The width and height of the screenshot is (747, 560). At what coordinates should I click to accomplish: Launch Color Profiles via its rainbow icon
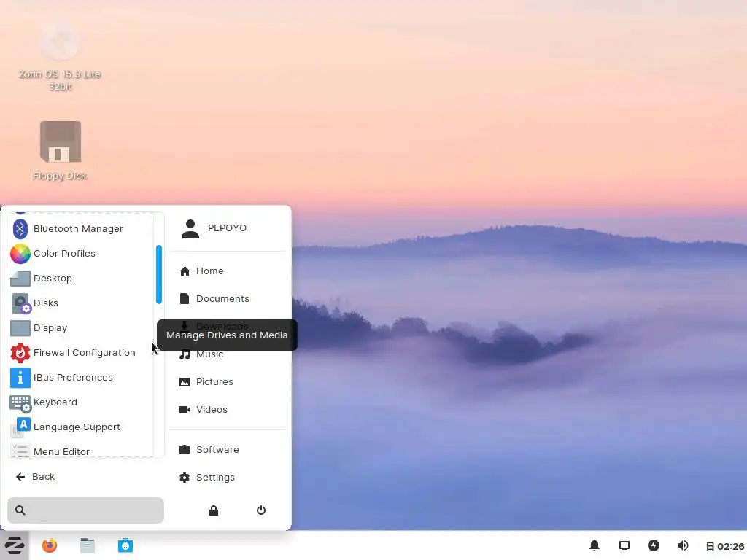coord(20,253)
